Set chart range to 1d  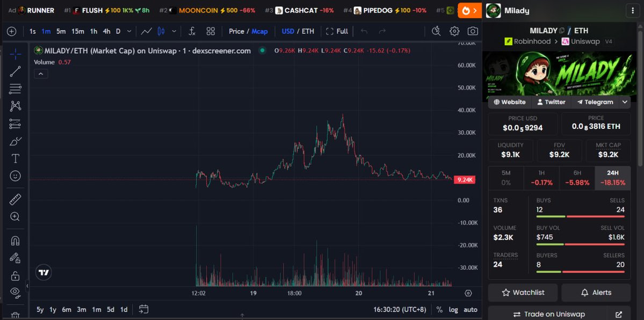124,309
